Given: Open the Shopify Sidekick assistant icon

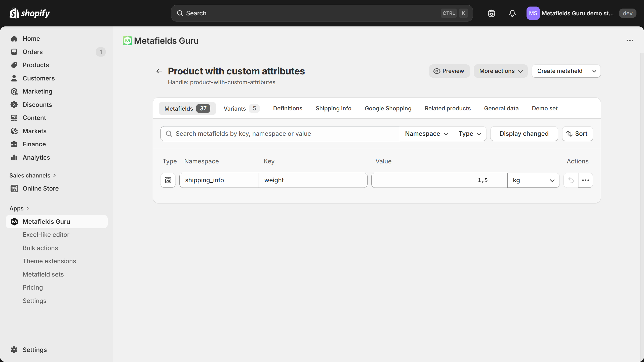Looking at the screenshot, I should coord(491,13).
